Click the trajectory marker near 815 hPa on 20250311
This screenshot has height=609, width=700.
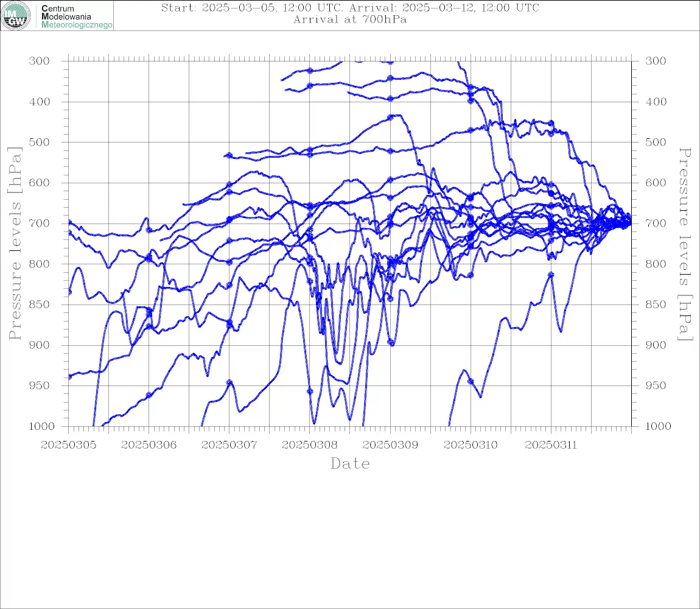click(x=551, y=275)
